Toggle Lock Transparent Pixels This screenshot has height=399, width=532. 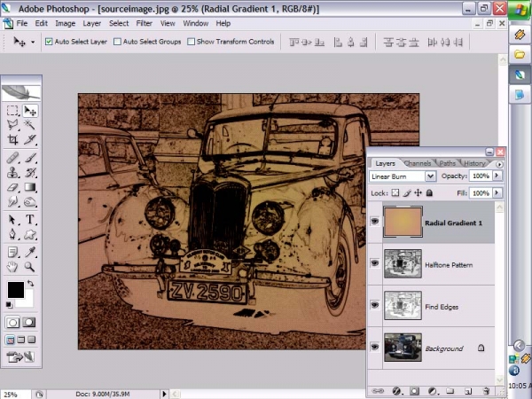pyautogui.click(x=395, y=193)
